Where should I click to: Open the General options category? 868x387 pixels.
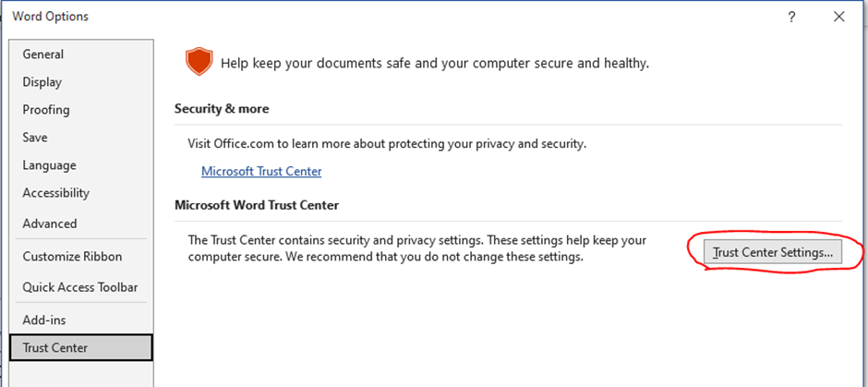coord(43,54)
